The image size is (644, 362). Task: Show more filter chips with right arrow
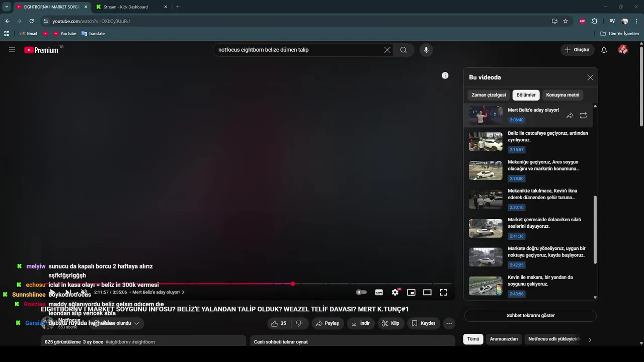[590, 339]
